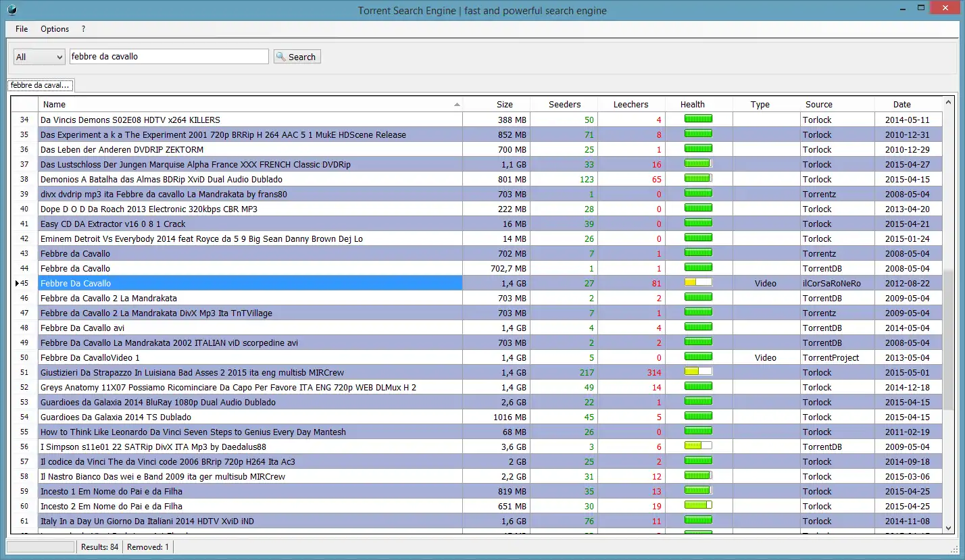Screen dimensions: 965x560
Task: Select 'Febbre da Cavallo 2 La Mandrakata DivX Mp3' row
Action: tap(477, 313)
